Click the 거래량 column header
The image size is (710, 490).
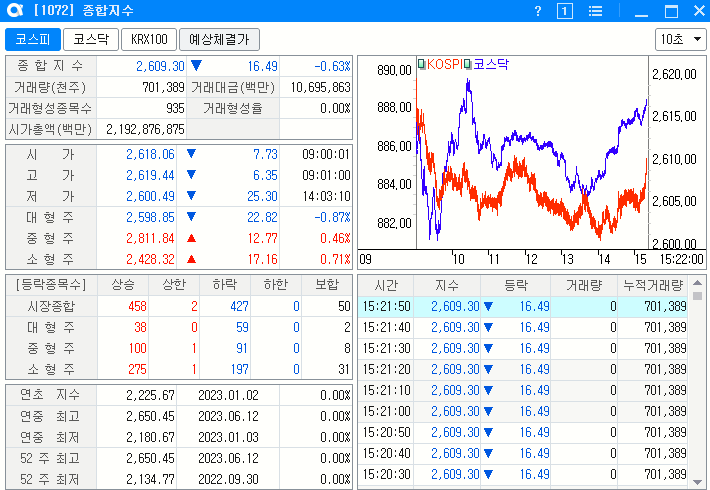[x=584, y=285]
